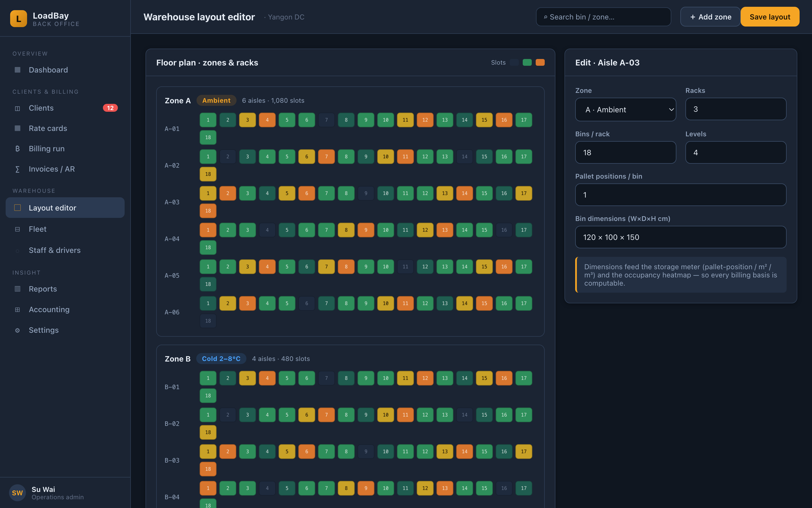Click the Invoices / AR sigma icon

coord(17,169)
